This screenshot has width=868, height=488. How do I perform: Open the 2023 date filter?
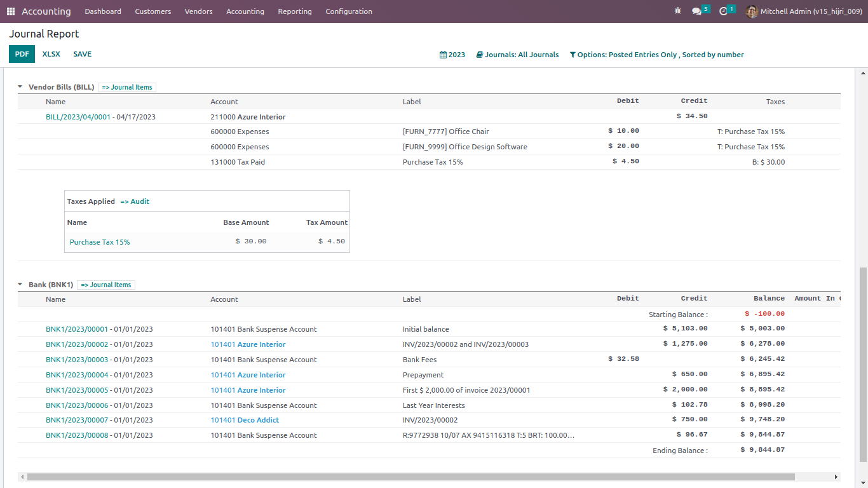pyautogui.click(x=452, y=55)
